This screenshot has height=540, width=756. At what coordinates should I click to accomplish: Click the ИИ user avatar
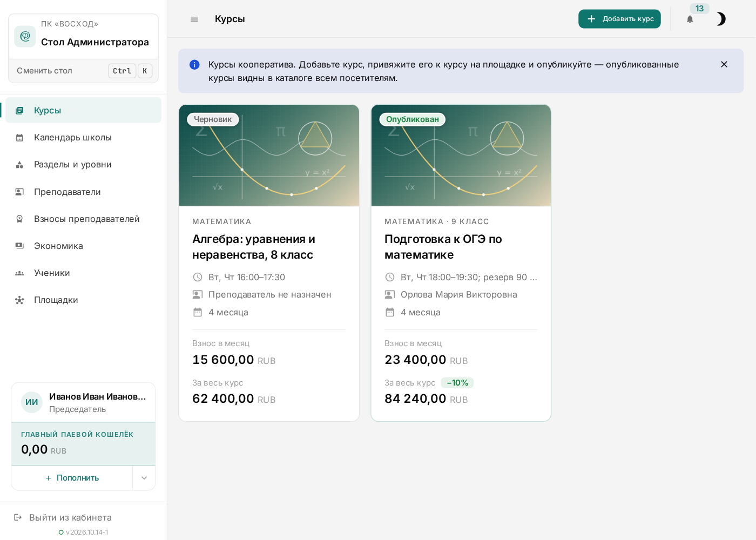tap(32, 402)
